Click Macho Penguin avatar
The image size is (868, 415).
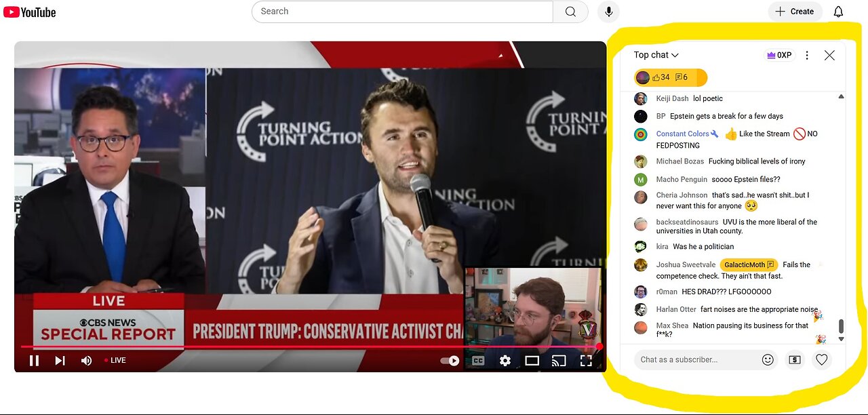pyautogui.click(x=640, y=180)
